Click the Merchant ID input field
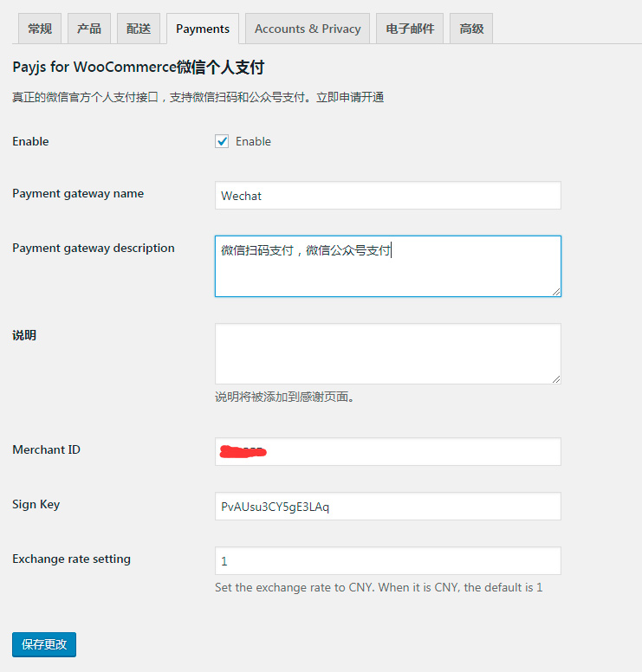This screenshot has height=672, width=642. coord(387,452)
